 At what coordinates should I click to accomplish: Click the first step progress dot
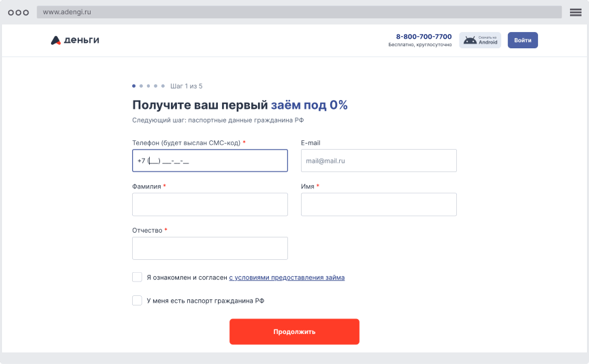coord(134,86)
